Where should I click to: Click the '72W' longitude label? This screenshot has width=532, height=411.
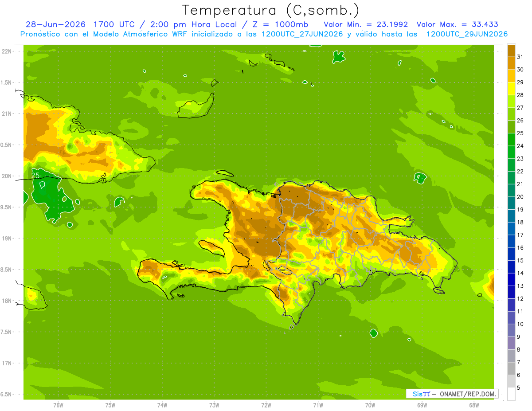pos(266,405)
